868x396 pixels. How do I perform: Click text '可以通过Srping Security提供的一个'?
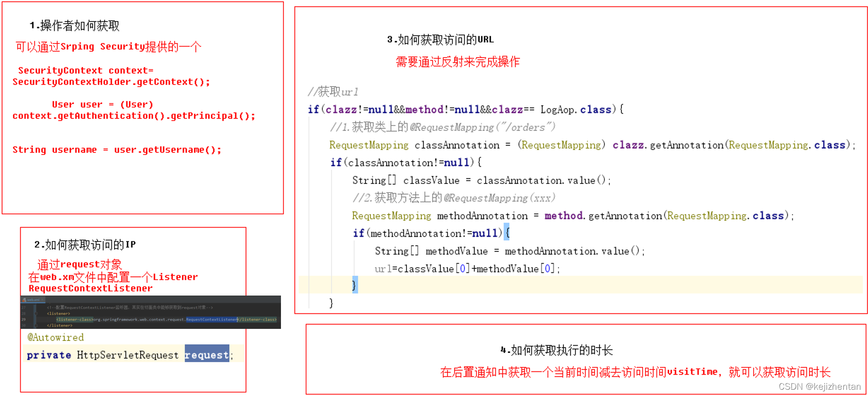click(108, 46)
